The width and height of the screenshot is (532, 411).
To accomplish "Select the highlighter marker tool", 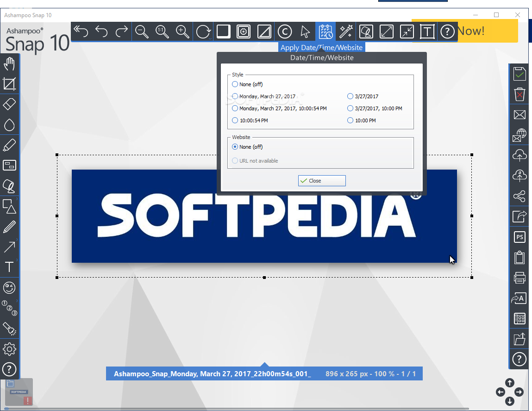I will 10,145.
